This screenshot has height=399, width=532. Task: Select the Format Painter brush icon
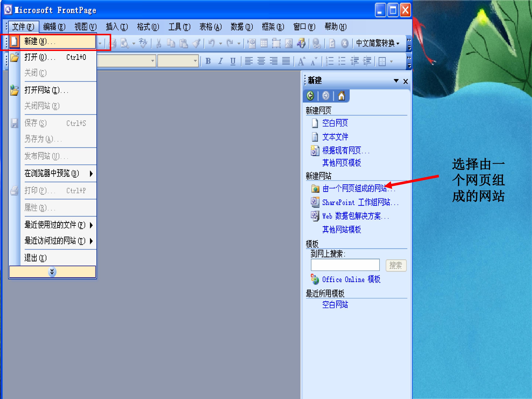coord(196,44)
